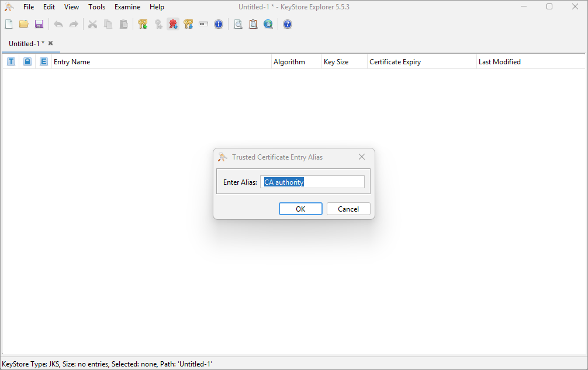Sort by the Certificate Expiry column header
The image size is (588, 370).
421,61
